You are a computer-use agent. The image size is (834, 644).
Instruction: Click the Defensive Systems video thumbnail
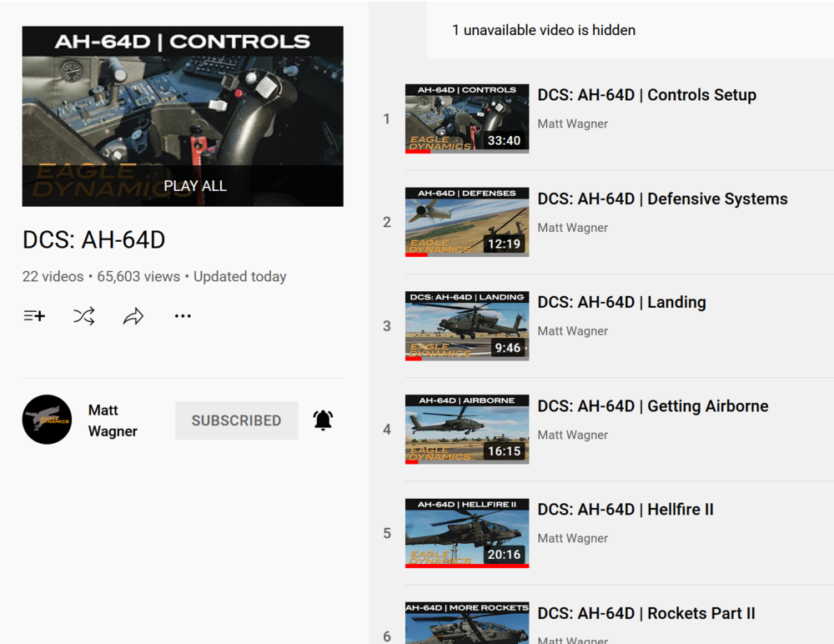[x=467, y=222]
